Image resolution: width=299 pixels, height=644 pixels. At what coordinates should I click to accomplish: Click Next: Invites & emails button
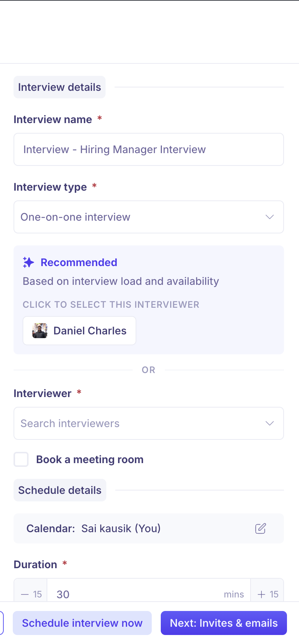224,623
